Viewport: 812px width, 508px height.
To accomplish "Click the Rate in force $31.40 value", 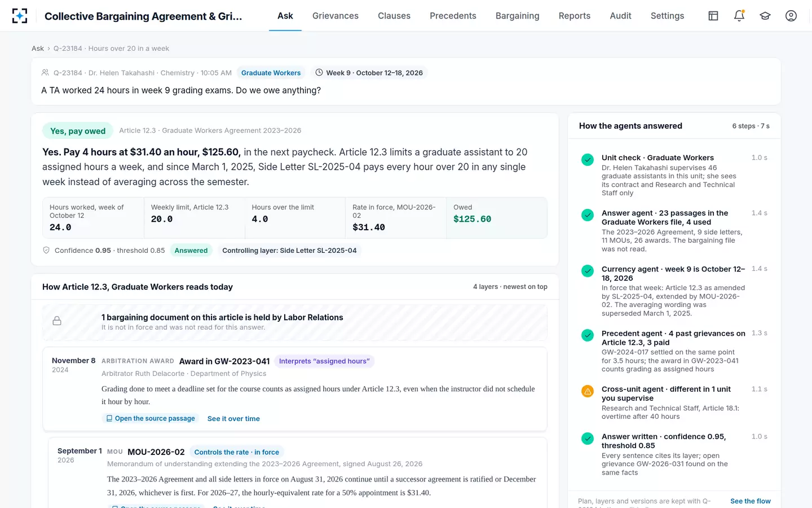I will coord(369,227).
